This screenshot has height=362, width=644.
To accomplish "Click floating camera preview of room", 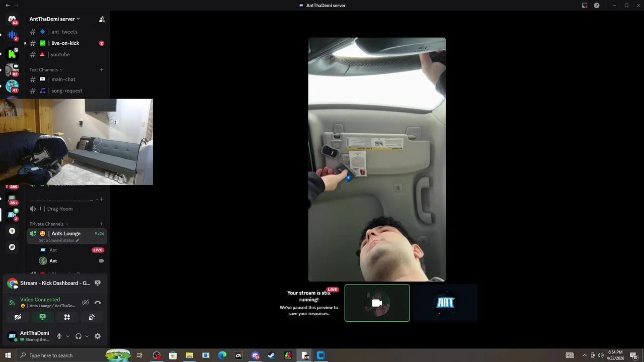I will [76, 142].
